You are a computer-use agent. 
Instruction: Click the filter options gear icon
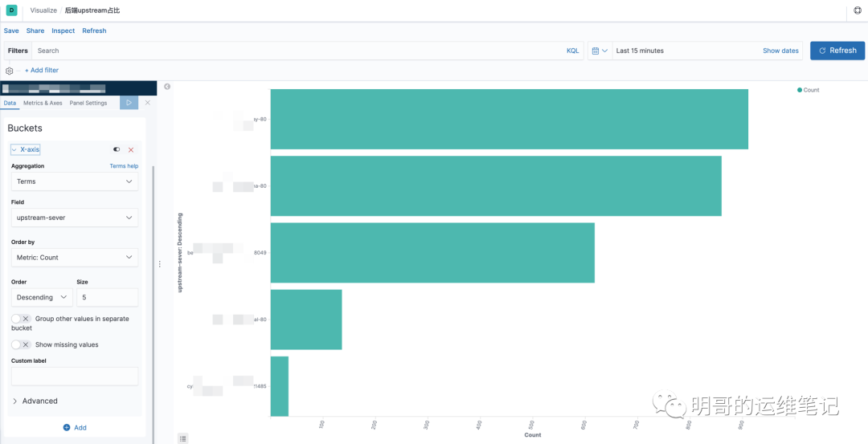[x=9, y=71]
